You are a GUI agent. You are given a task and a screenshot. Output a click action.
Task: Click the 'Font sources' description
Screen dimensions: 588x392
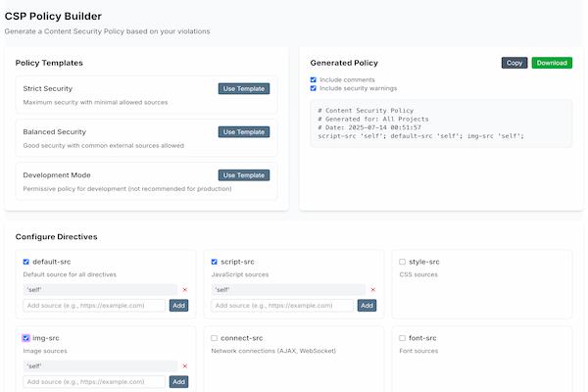tap(418, 351)
